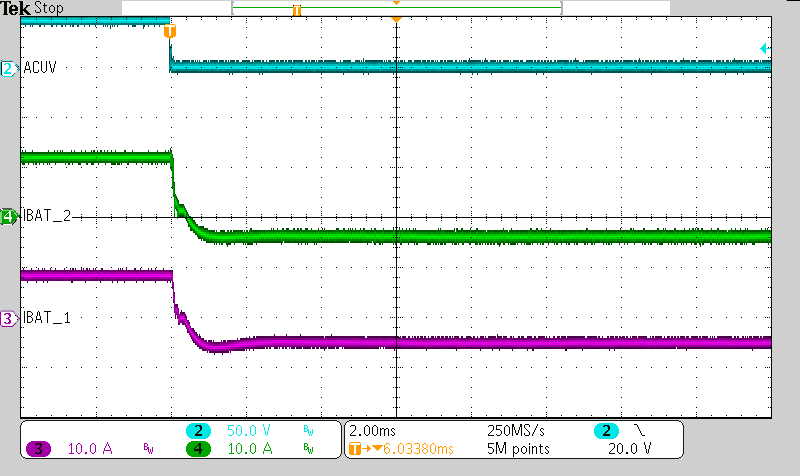Select the channel 4 IBAT_2 ground marker

[x=8, y=216]
